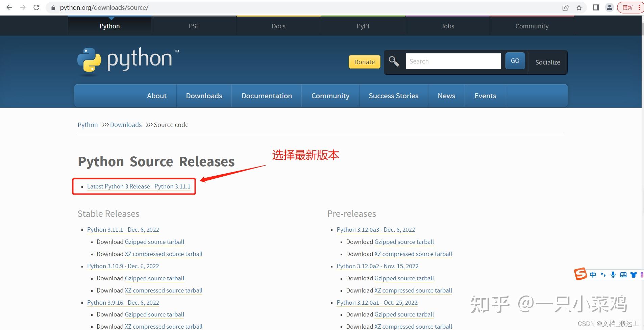Open Latest Python 3 Release - Python 3.11.1
Screen dimensions: 644x330
[139, 186]
